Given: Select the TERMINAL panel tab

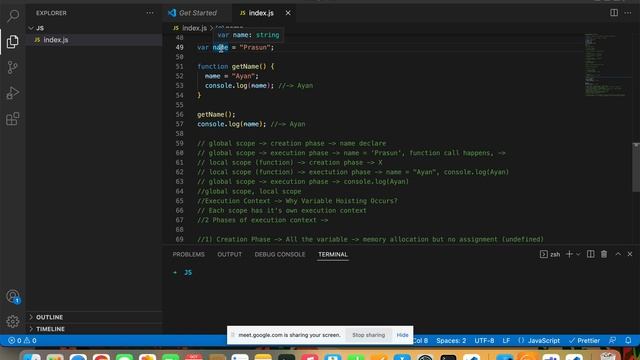Looking at the screenshot, I should point(333,254).
